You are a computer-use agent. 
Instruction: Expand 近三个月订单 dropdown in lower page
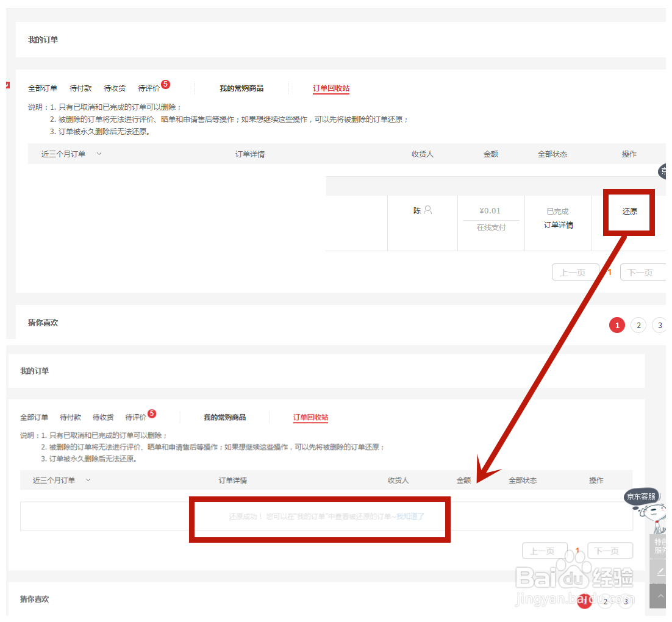(62, 480)
